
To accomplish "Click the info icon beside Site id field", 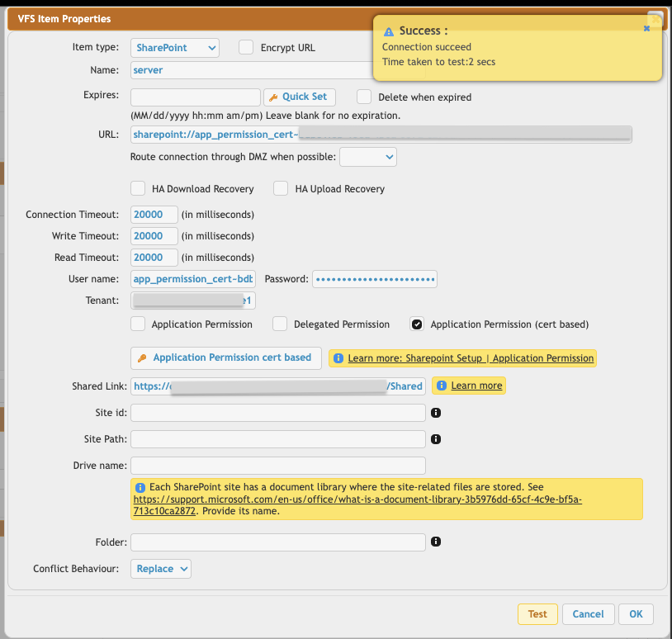I will (436, 412).
